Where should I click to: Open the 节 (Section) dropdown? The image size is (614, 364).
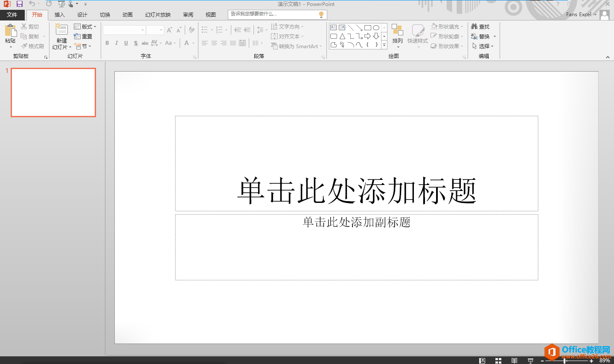(82, 46)
